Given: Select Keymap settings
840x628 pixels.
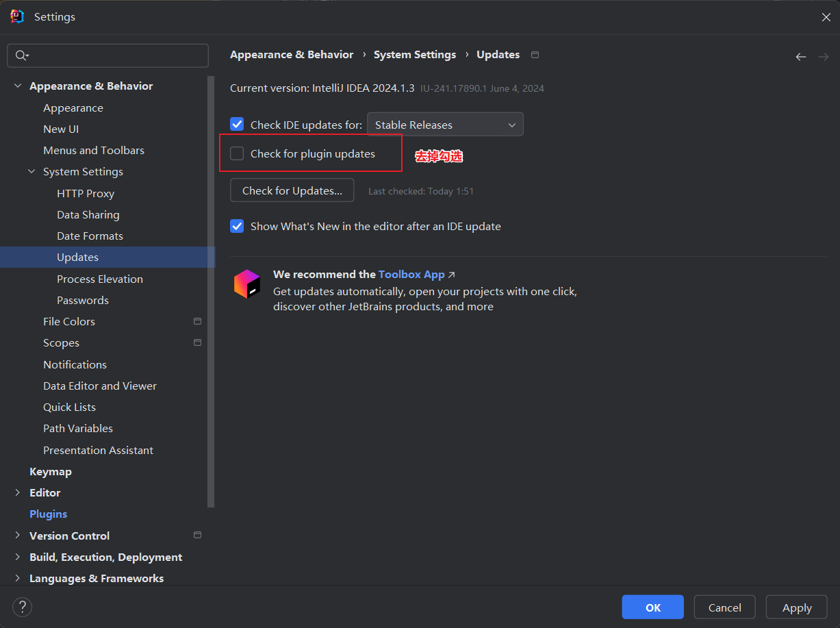Looking at the screenshot, I should point(51,471).
